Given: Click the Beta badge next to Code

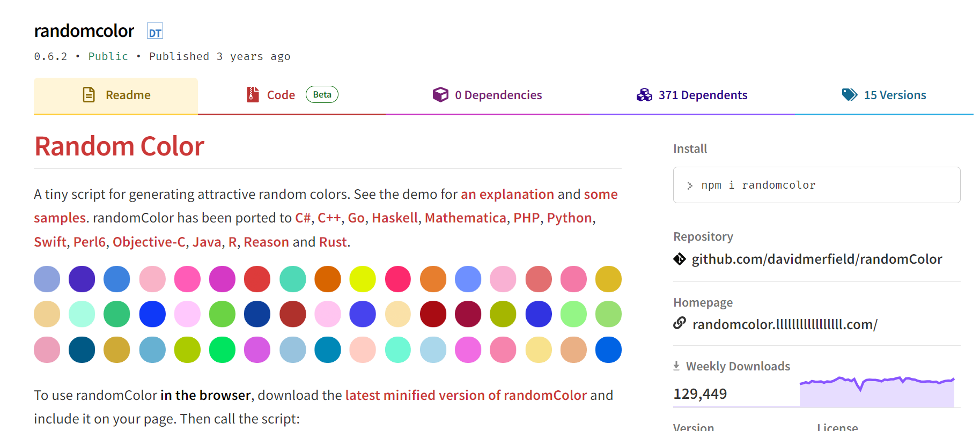Looking at the screenshot, I should (322, 94).
